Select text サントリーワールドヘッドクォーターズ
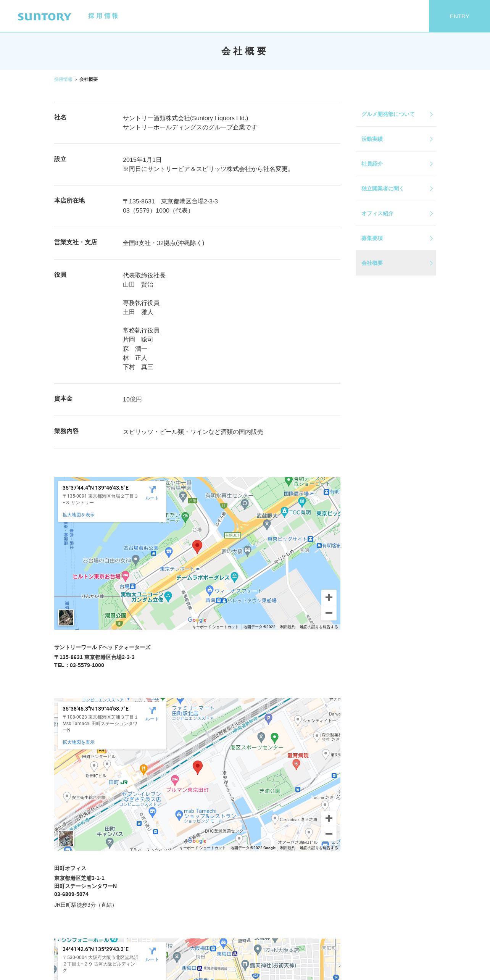Viewport: 490px width, 980px height. [x=102, y=647]
